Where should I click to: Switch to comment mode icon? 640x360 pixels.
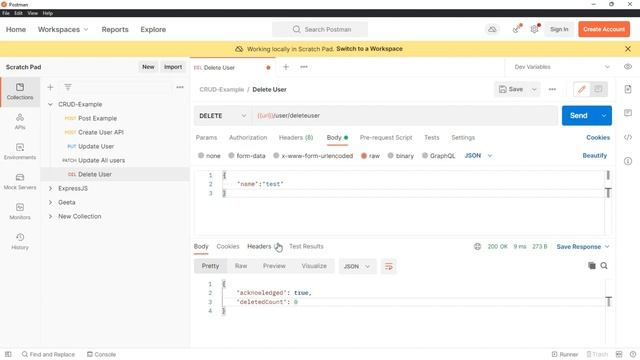[598, 89]
